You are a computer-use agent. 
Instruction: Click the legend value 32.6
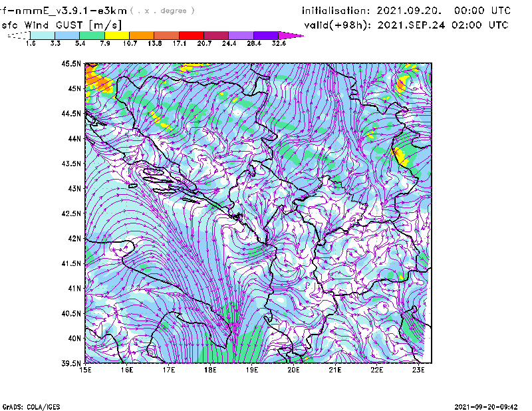click(x=279, y=43)
